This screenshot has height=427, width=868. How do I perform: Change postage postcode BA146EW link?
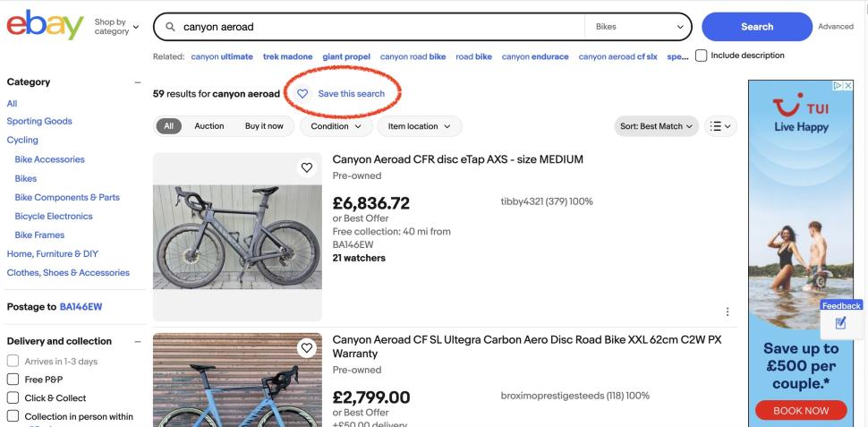[81, 307]
